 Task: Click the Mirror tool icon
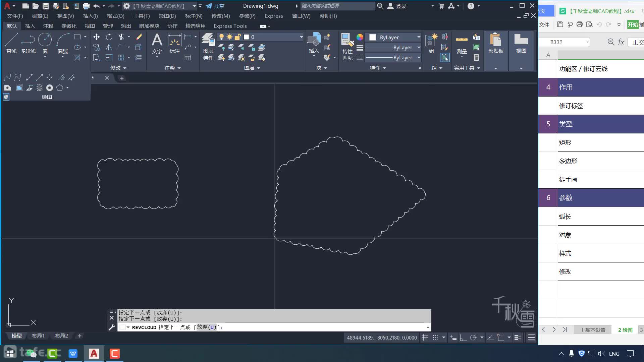click(109, 47)
